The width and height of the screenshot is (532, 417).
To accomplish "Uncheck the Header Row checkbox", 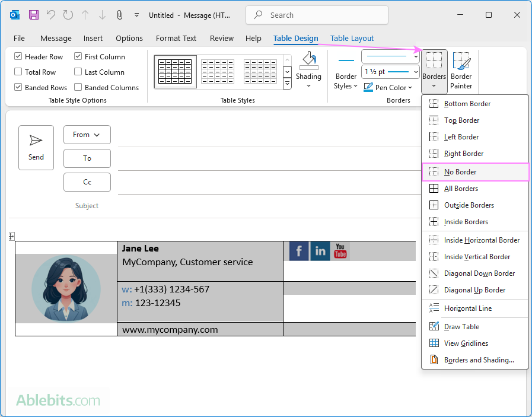I will click(x=18, y=57).
